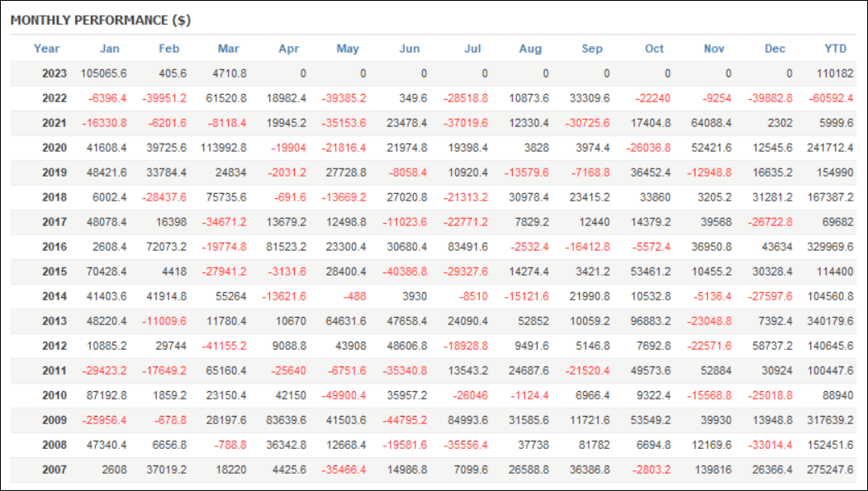The height and width of the screenshot is (491, 868).
Task: Click 2007 November value 139816
Action: pos(714,470)
